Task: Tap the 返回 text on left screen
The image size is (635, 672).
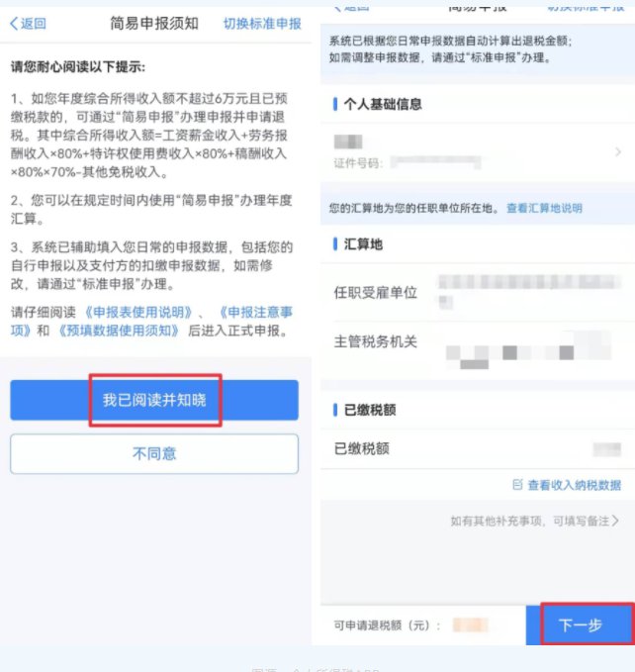Action: 34,24
